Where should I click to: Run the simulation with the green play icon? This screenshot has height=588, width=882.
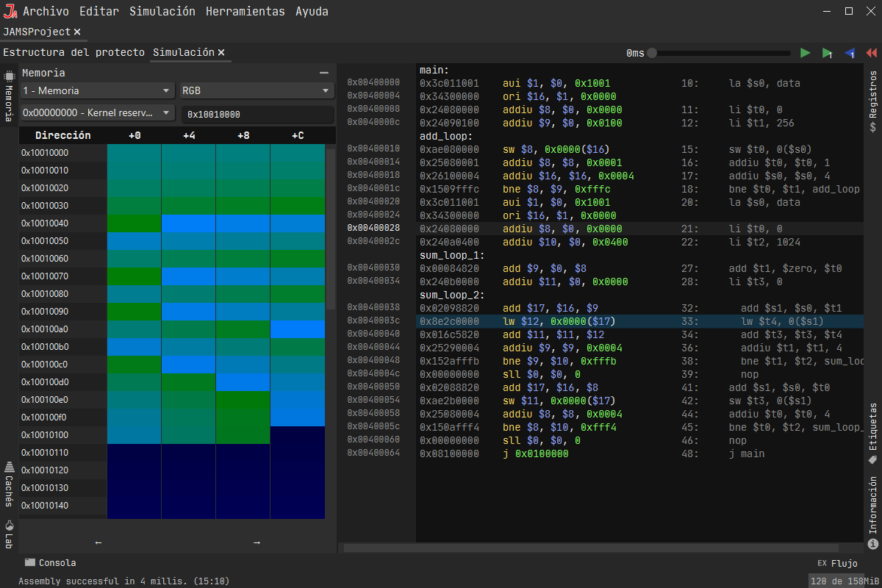click(x=805, y=52)
